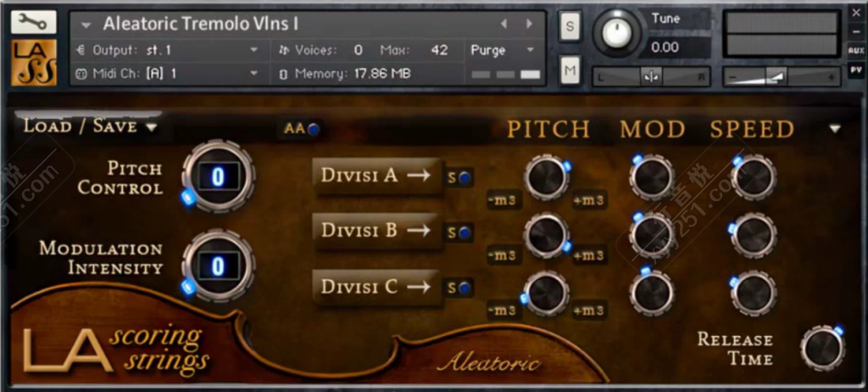Click the Divisi A Pitch knob

click(x=547, y=177)
